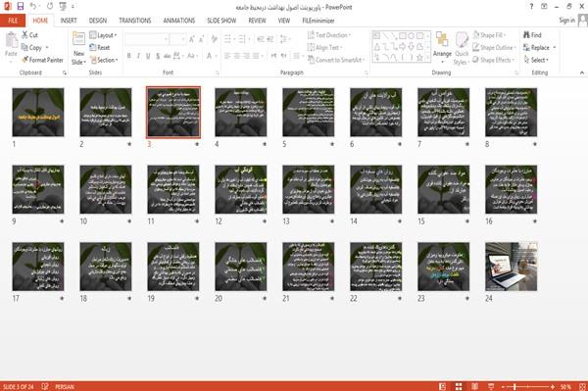
Task: Click the fit slide to window icon
Action: click(582, 386)
